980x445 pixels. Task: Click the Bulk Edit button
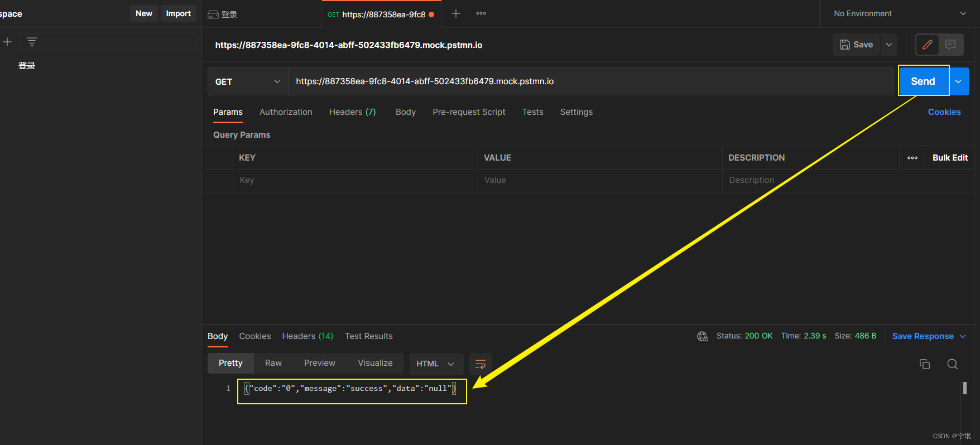pyautogui.click(x=950, y=158)
